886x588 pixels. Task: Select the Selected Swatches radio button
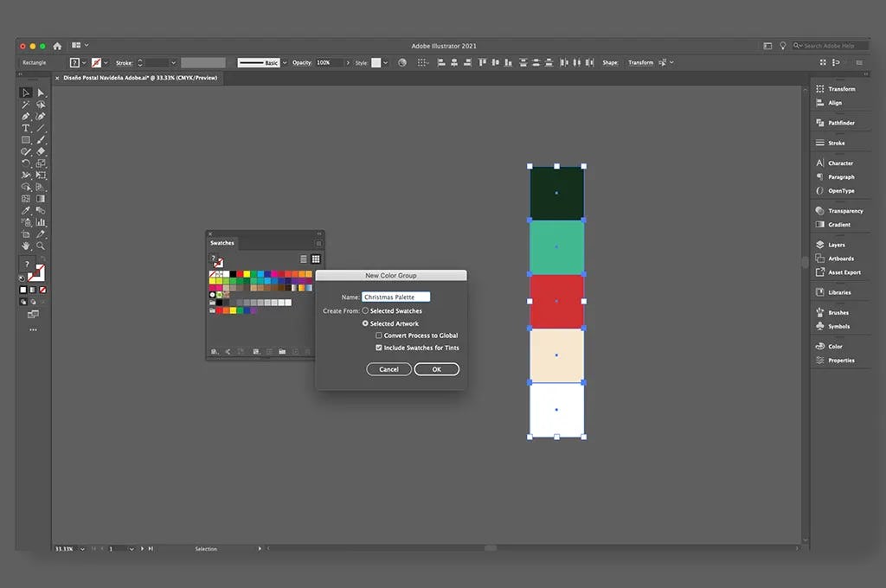click(x=364, y=310)
